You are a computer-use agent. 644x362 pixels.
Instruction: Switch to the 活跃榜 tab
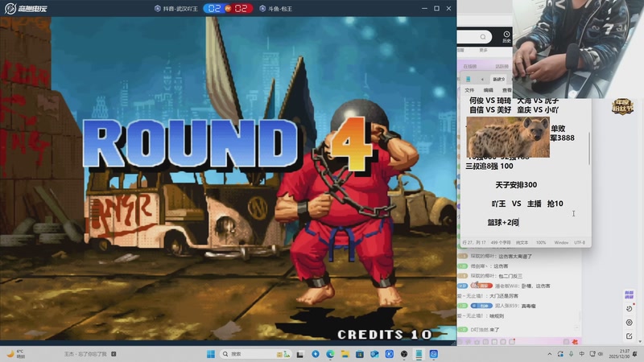pyautogui.click(x=502, y=66)
